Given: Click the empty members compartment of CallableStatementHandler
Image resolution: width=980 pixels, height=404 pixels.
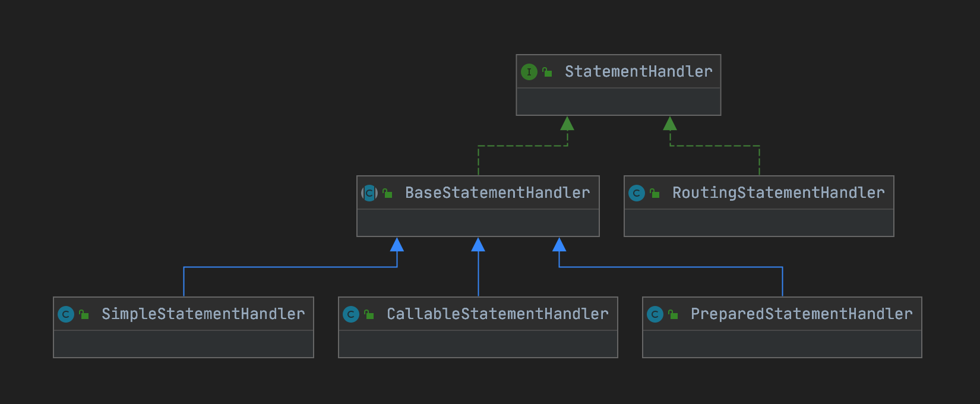Looking at the screenshot, I should coord(478,344).
